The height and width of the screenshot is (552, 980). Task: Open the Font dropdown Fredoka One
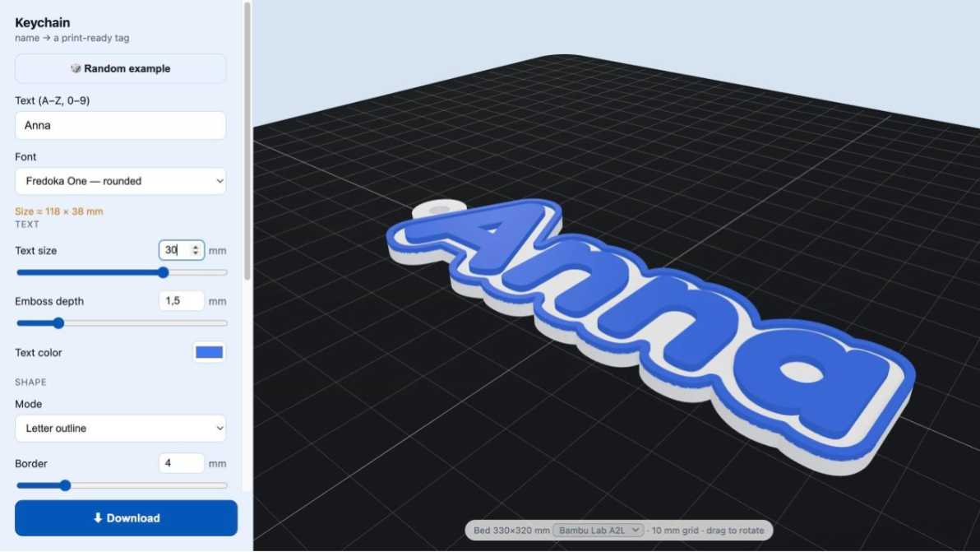click(x=121, y=181)
